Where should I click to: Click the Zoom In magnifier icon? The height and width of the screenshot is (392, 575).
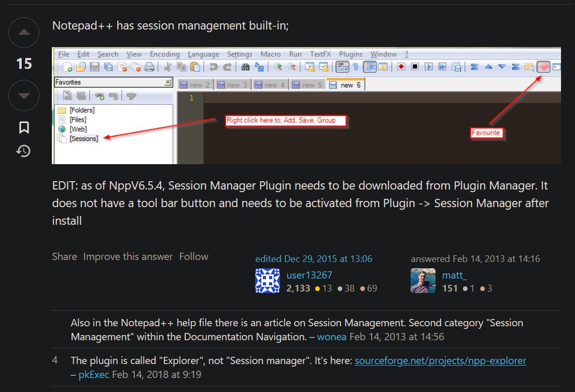coord(278,67)
